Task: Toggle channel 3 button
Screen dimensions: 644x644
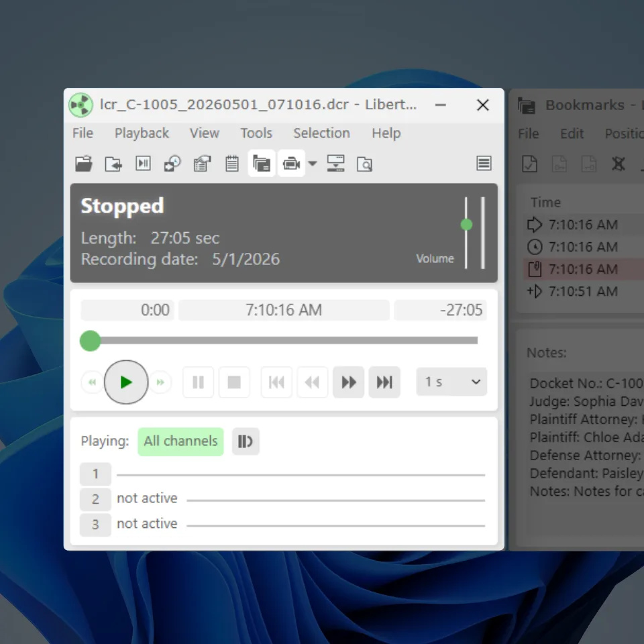Action: point(95,525)
